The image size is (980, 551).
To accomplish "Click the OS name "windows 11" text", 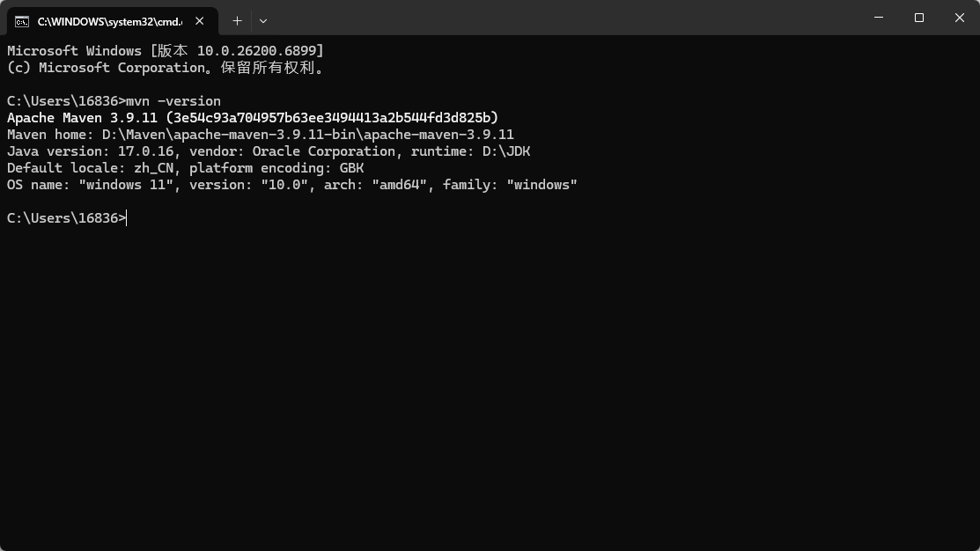I will click(118, 185).
